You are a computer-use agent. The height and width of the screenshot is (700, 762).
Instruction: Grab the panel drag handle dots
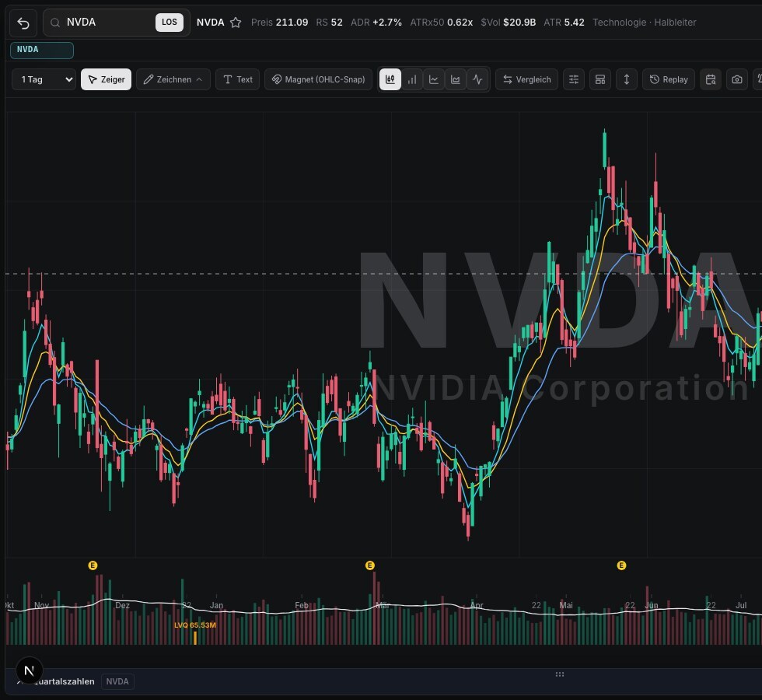point(560,674)
